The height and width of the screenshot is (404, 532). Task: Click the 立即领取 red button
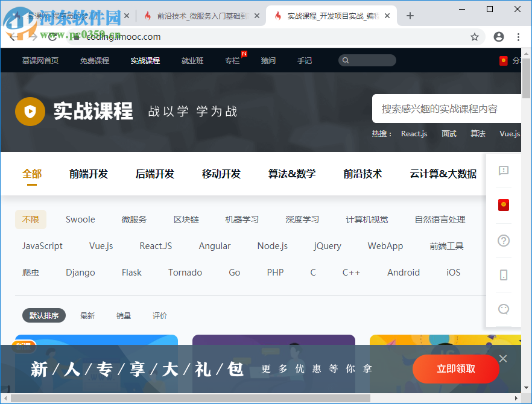point(455,369)
